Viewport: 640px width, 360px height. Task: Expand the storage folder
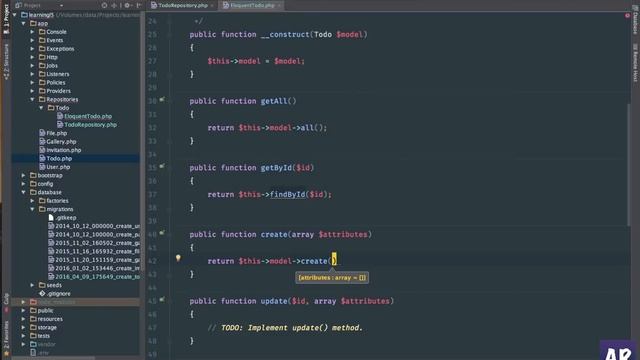coord(24,327)
